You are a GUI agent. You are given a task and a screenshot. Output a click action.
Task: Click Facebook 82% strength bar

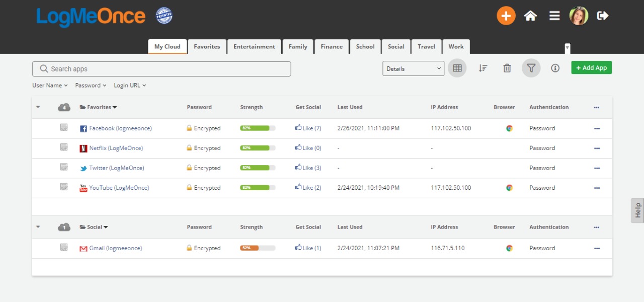click(x=258, y=128)
